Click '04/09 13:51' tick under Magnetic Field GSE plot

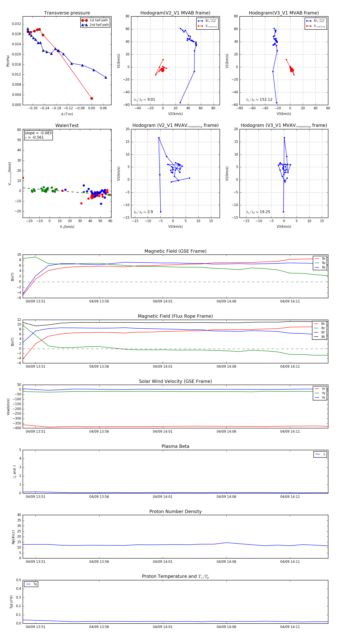[x=35, y=301]
